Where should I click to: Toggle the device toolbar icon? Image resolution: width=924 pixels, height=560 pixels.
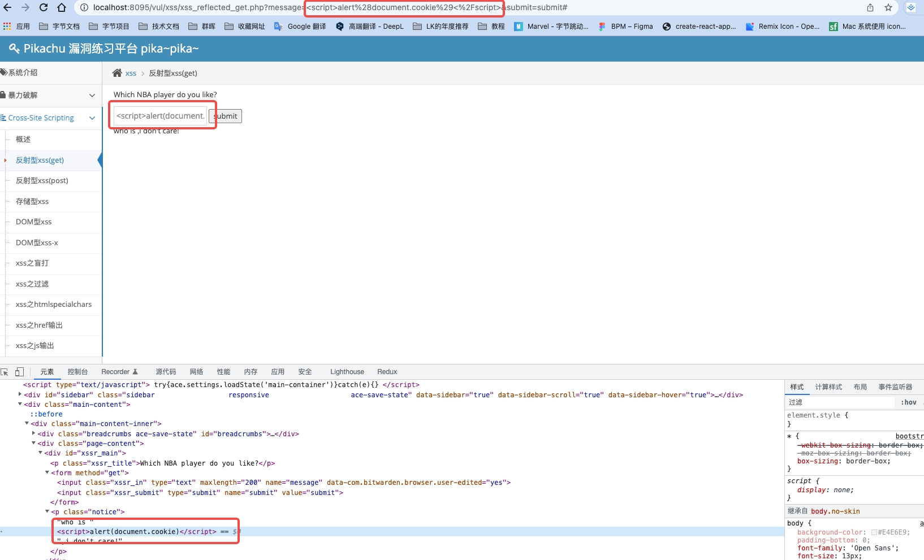[19, 372]
